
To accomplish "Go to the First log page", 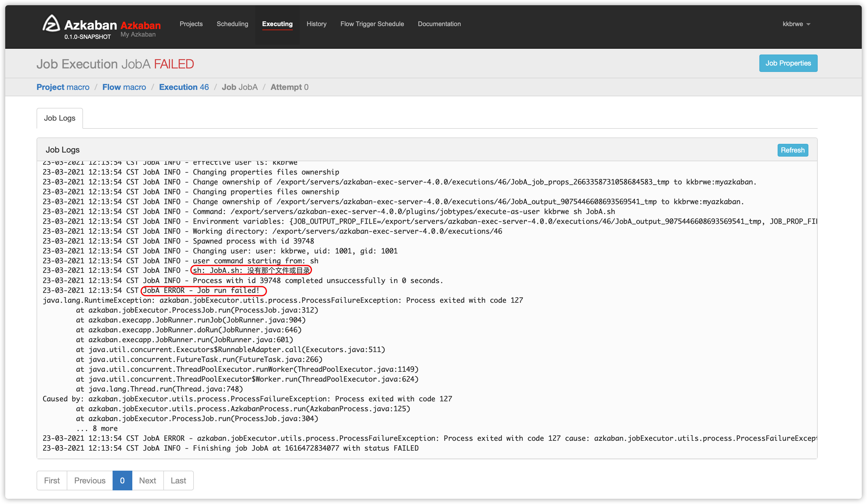I will (52, 480).
